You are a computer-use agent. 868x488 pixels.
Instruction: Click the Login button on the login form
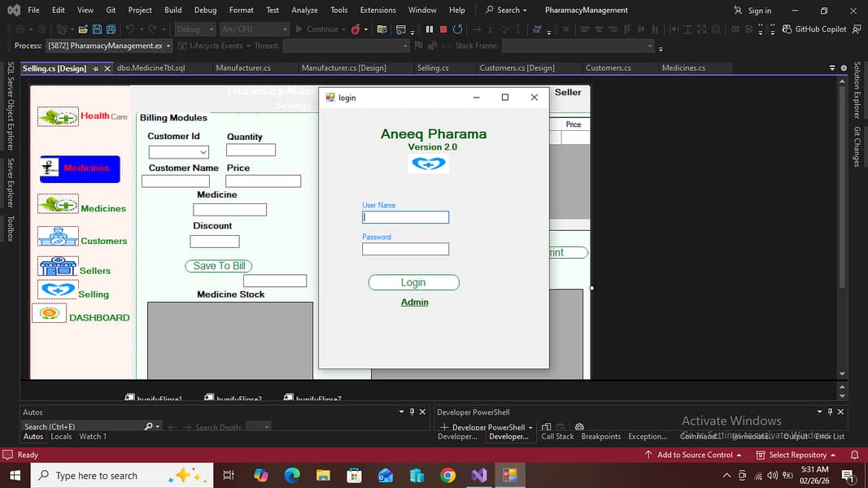413,282
